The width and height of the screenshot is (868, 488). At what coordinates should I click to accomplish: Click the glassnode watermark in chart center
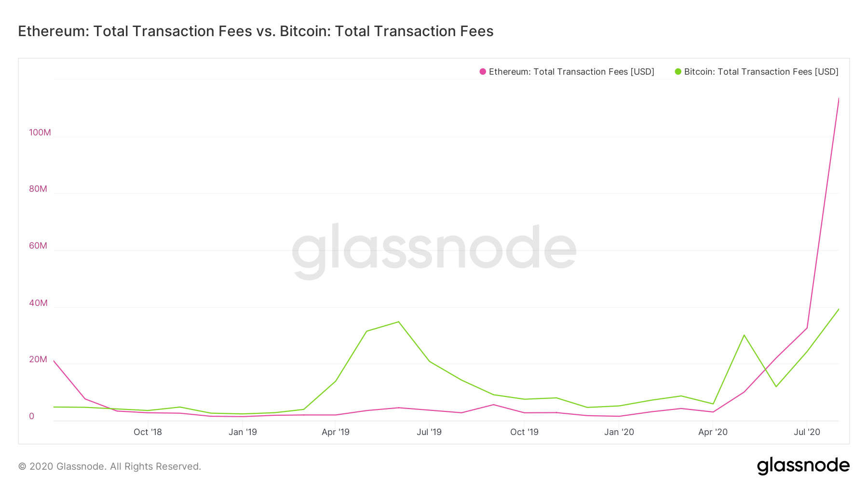(x=434, y=249)
